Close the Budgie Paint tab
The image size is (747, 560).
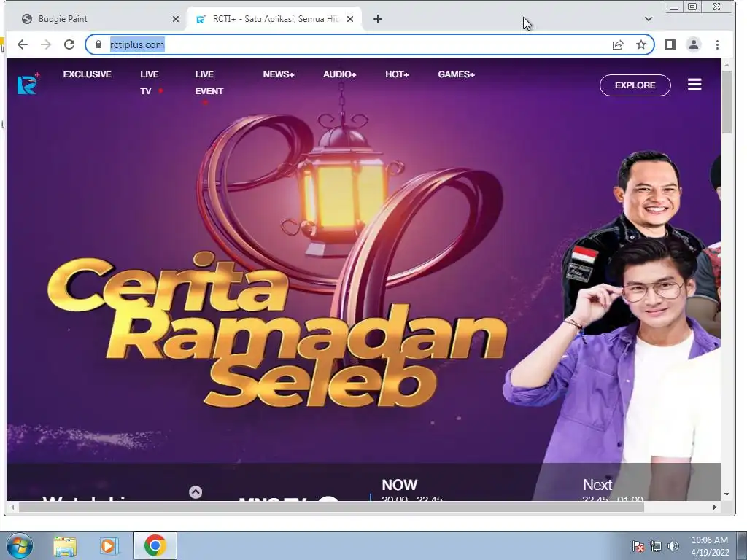[x=176, y=19]
